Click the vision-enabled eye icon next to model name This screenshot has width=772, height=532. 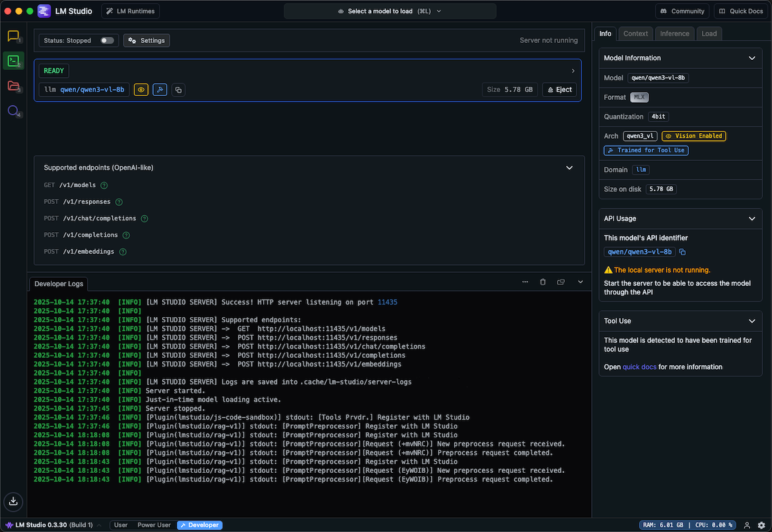tap(140, 89)
